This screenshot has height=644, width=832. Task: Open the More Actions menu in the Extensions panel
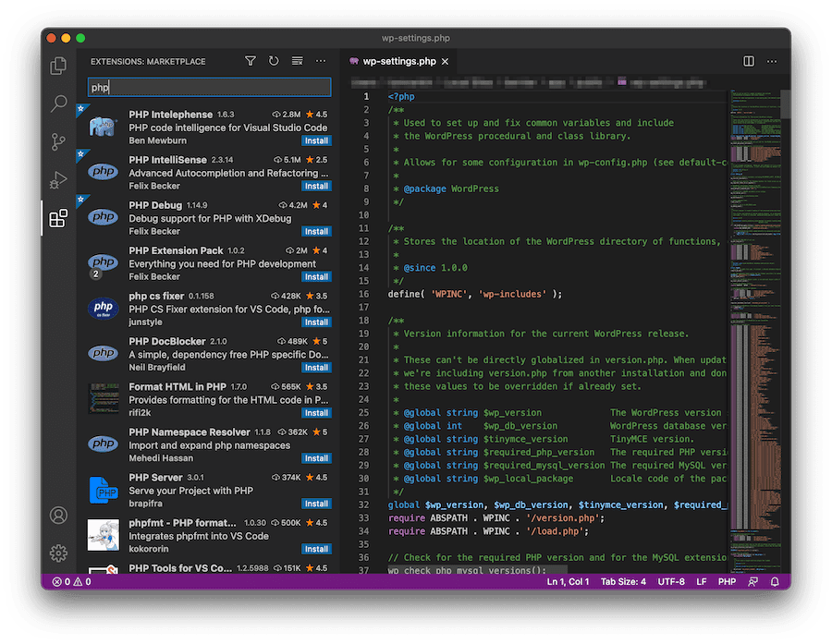click(320, 60)
